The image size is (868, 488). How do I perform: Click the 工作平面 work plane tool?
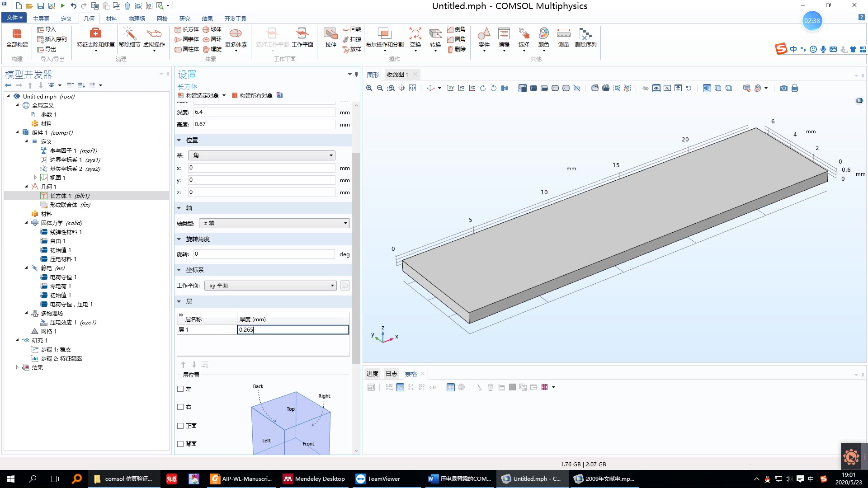tap(302, 37)
